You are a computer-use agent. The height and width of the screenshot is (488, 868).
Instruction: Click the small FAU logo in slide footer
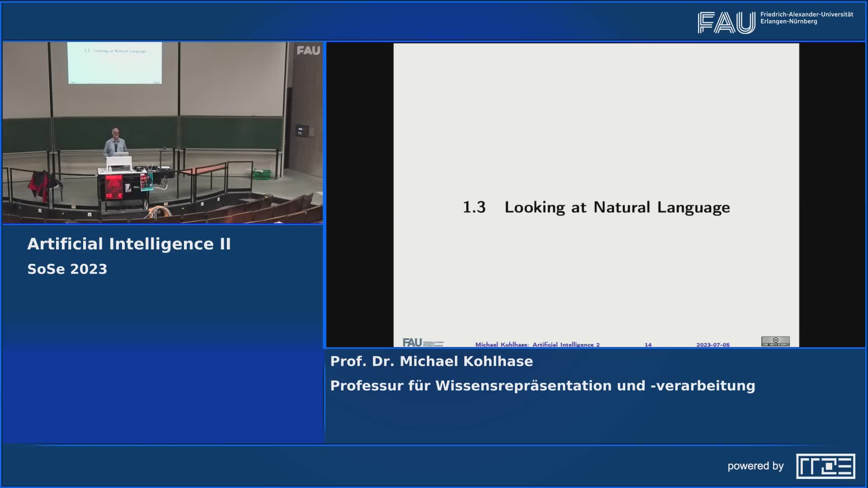412,343
